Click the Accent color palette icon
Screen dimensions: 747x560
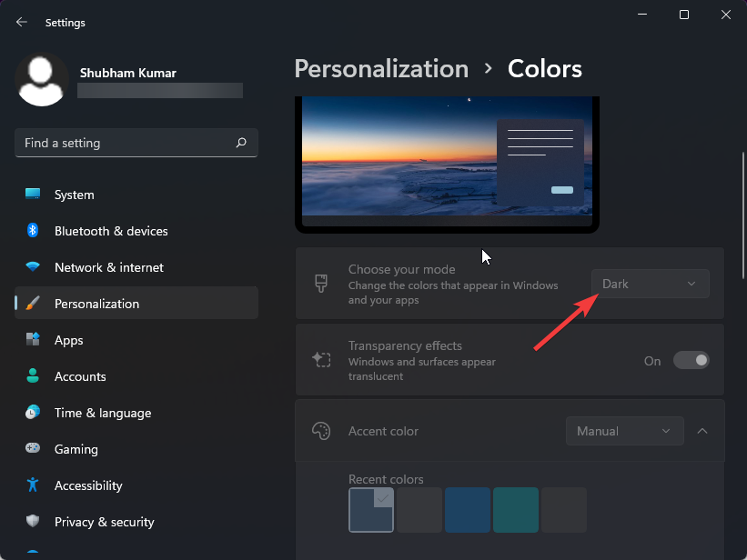point(321,431)
